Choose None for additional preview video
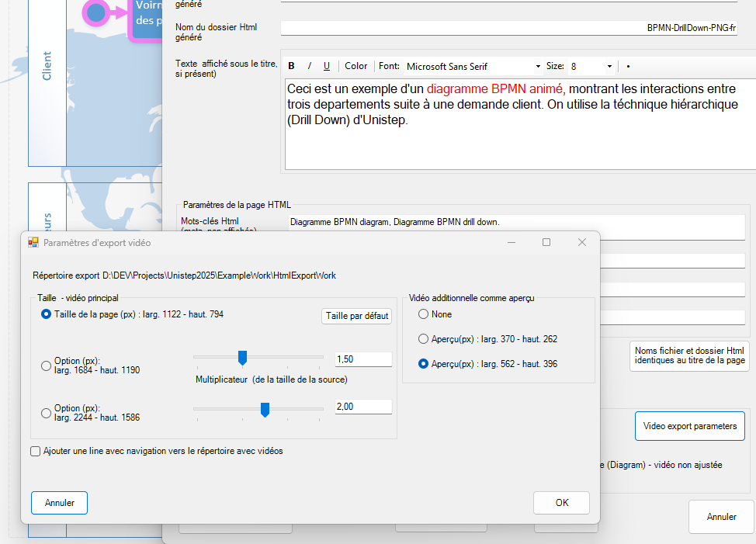Screen dimensions: 756x544 pos(423,314)
